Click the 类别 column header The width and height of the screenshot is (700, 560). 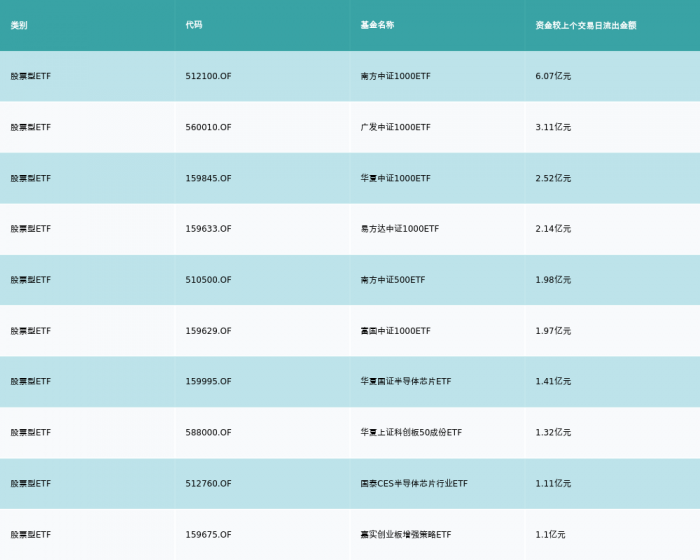[19, 25]
